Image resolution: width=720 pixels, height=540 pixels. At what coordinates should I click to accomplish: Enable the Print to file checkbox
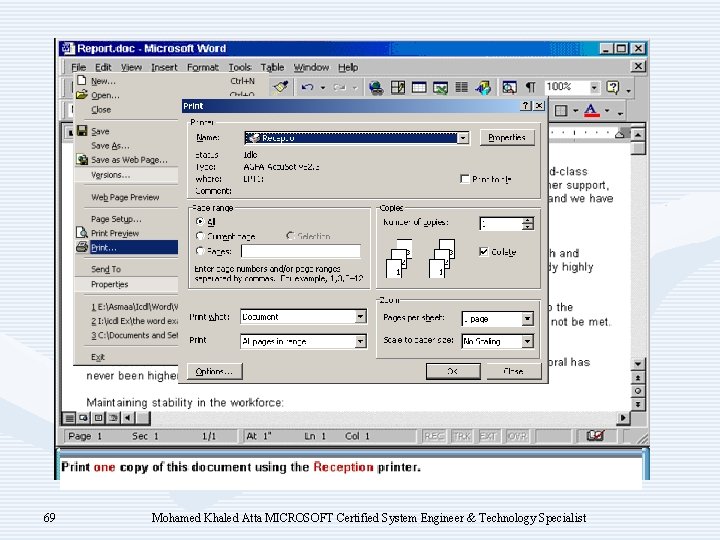point(465,179)
